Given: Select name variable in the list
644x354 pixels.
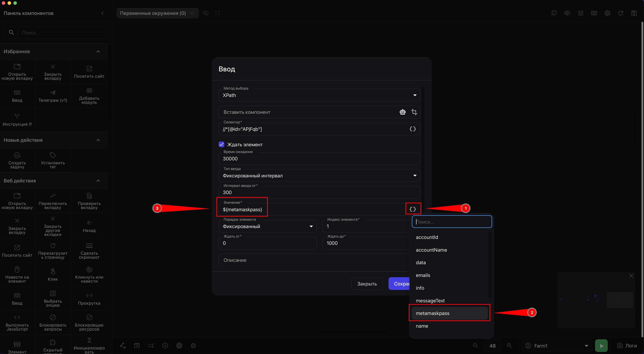Looking at the screenshot, I should click(x=450, y=326).
